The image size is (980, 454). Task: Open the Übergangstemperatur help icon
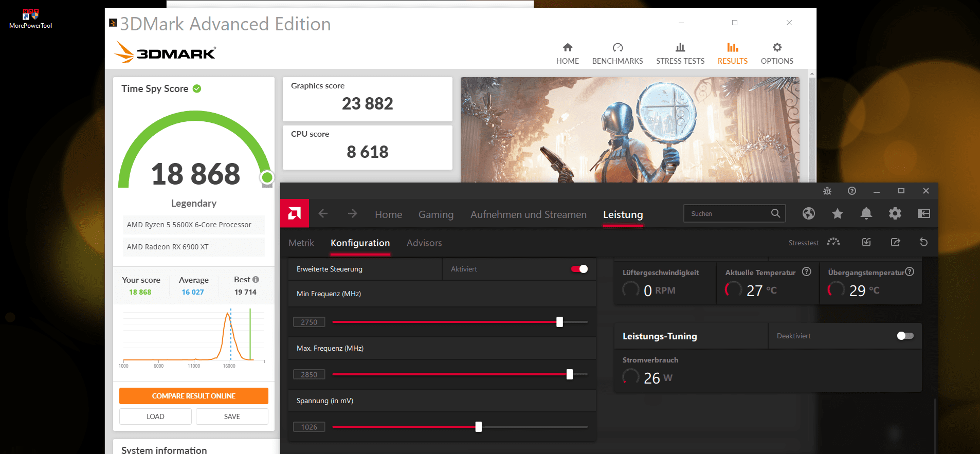tap(910, 271)
